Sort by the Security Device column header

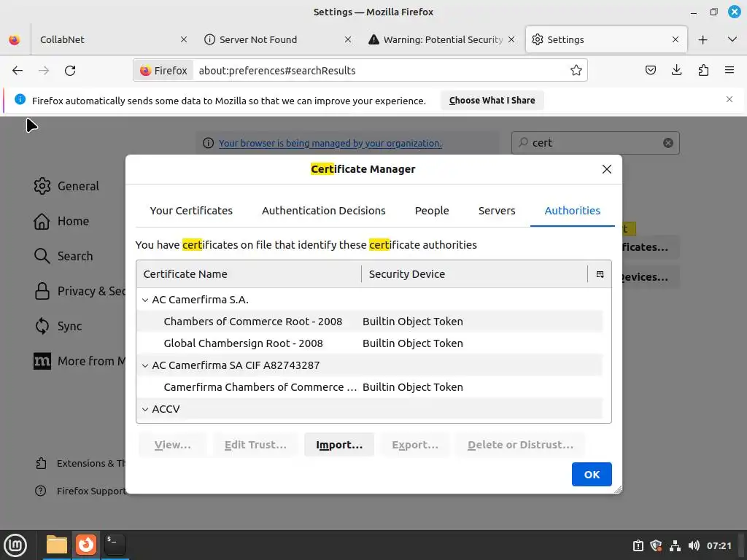[x=474, y=274]
